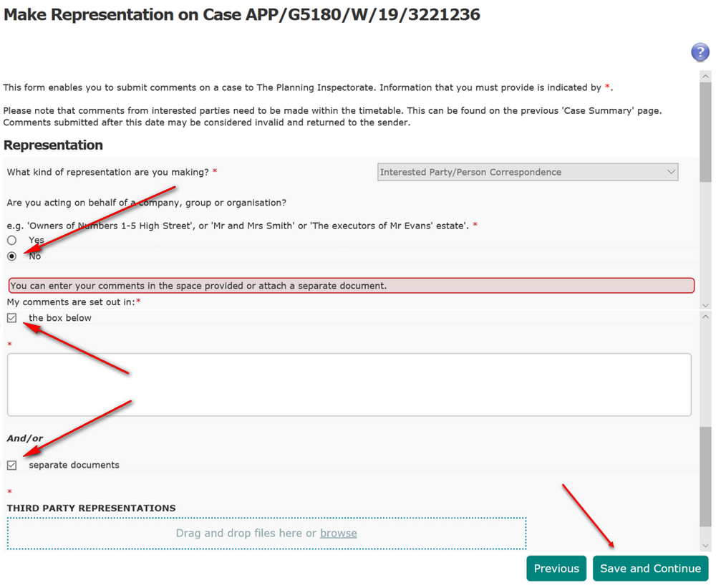Click the file drag and drop area
Image resolution: width=716 pixels, height=588 pixels.
(266, 533)
